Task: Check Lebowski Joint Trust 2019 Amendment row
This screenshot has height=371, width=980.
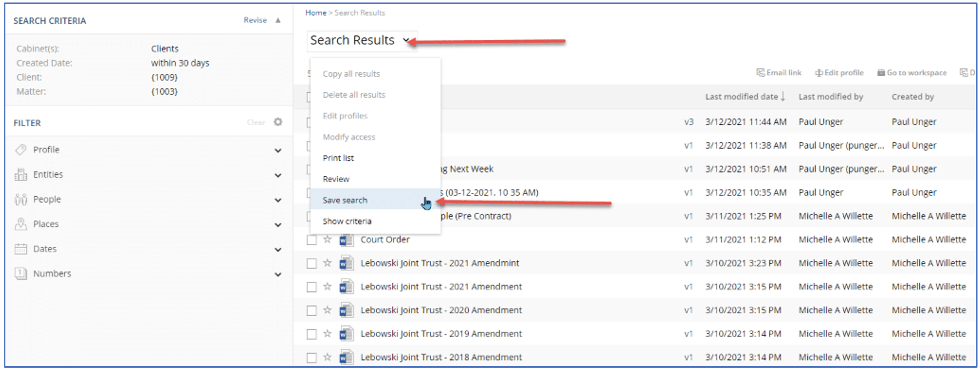Action: [x=311, y=334]
